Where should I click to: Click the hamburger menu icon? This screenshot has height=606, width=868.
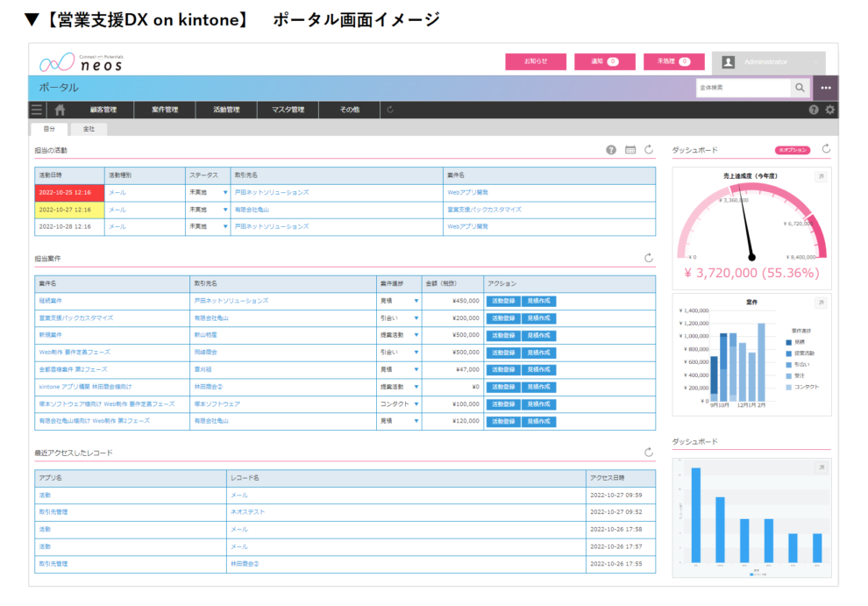click(x=35, y=110)
